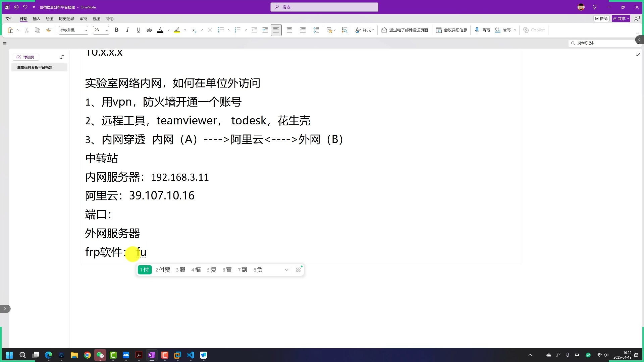Toggle bold formatting
Screen dimensions: 644x362
117,30
